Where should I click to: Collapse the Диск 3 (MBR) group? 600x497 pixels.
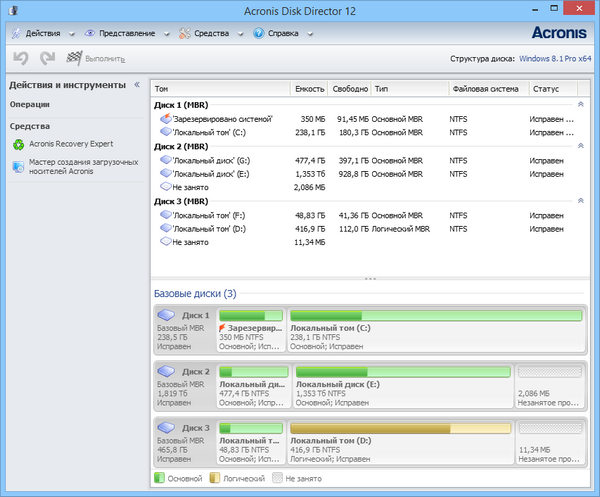click(580, 201)
